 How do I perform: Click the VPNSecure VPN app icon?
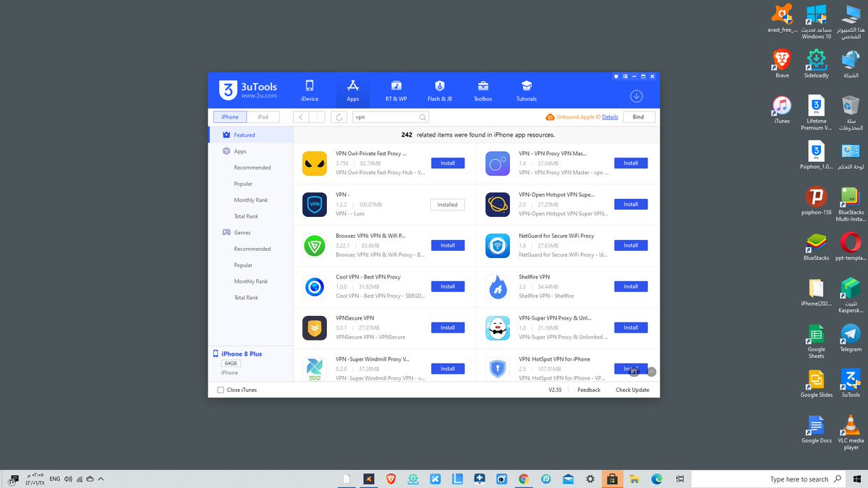click(x=315, y=328)
